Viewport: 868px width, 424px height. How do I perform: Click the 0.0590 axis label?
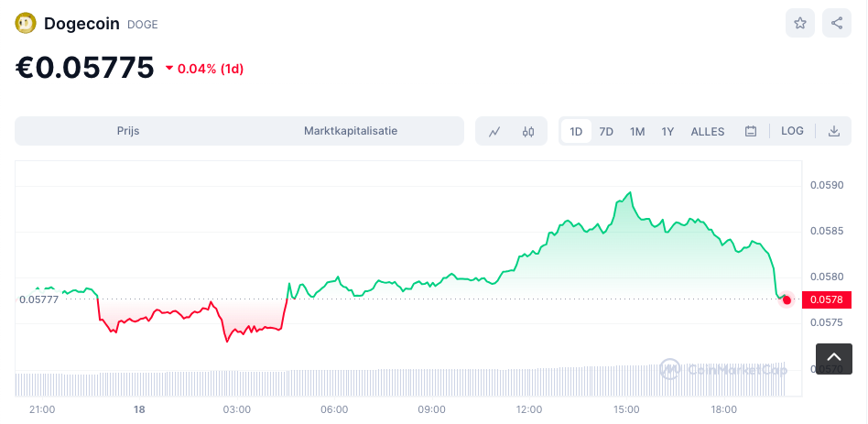(827, 185)
